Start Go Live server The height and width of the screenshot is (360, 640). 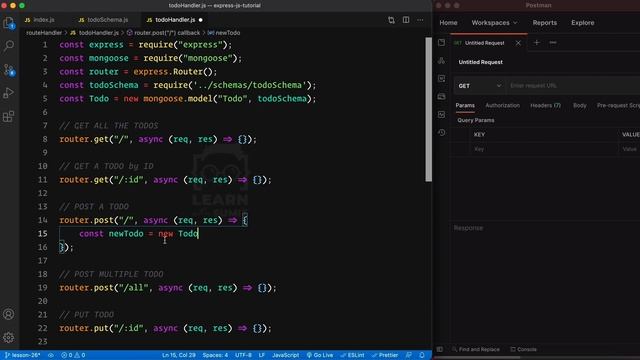tap(320, 355)
